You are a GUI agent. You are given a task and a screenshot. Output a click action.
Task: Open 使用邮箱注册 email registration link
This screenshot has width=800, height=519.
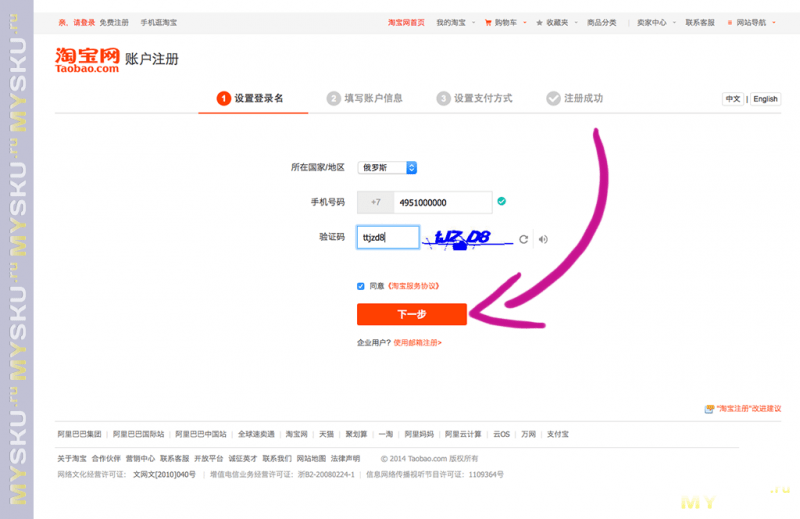tap(417, 343)
